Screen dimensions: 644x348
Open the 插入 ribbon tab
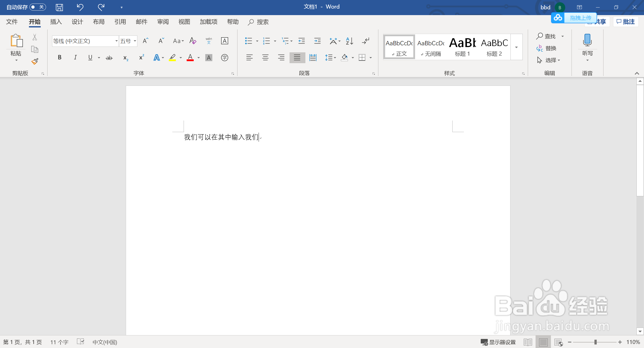tap(56, 22)
